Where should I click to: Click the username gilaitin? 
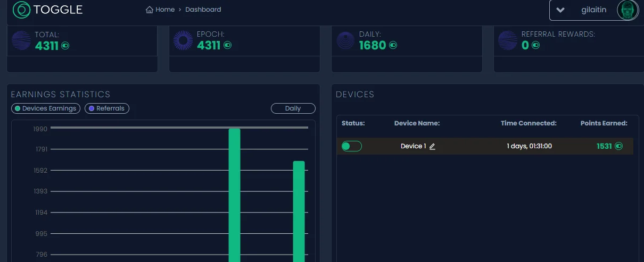click(x=594, y=10)
